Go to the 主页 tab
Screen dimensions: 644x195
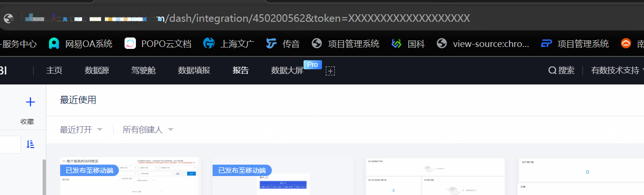click(54, 71)
